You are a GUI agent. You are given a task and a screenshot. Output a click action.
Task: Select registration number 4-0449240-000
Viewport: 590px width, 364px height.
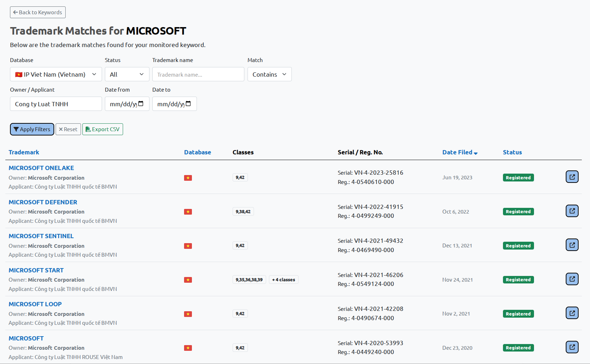point(373,352)
